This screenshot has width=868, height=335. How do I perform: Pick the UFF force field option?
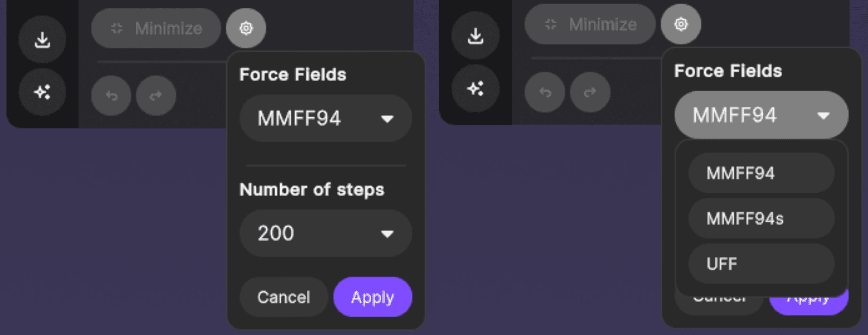[761, 264]
